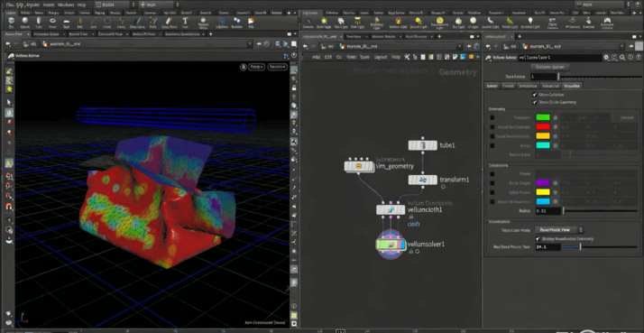Viewport: 644px width, 333px height.
Task: Add a Gamepad Camera
Action: [607, 23]
